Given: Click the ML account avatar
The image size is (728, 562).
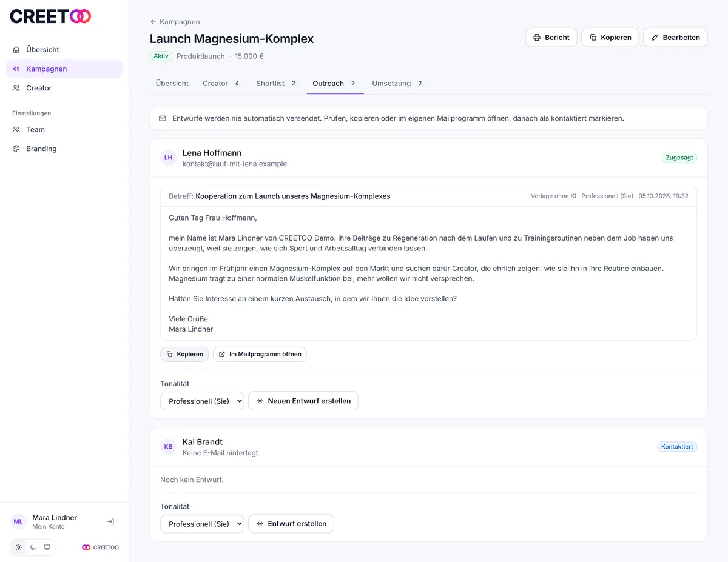Looking at the screenshot, I should point(18,521).
